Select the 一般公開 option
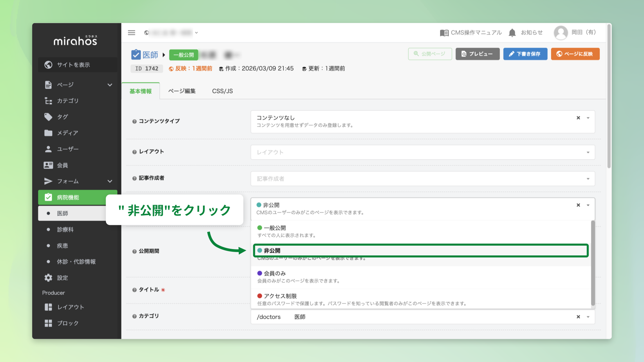 pyautogui.click(x=421, y=232)
